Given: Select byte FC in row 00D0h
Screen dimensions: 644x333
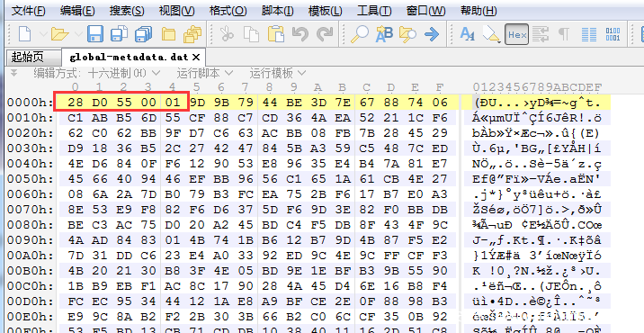Looking at the screenshot, I should coord(76,301).
